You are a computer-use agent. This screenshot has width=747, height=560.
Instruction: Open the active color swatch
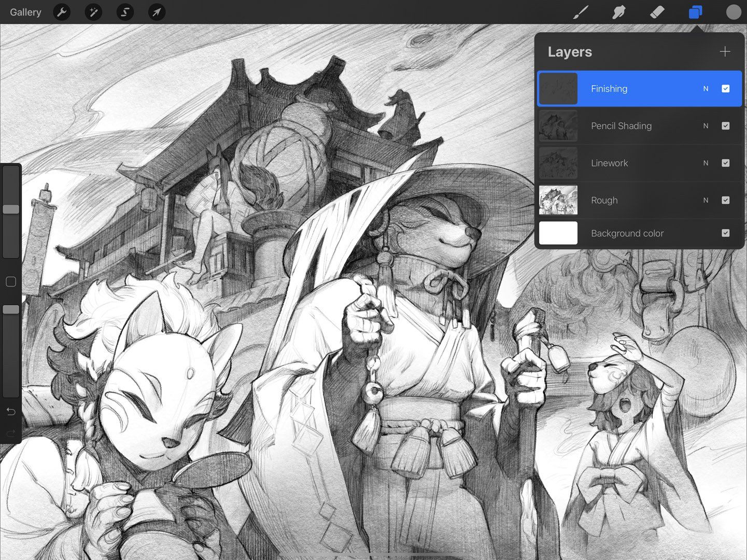tap(734, 12)
